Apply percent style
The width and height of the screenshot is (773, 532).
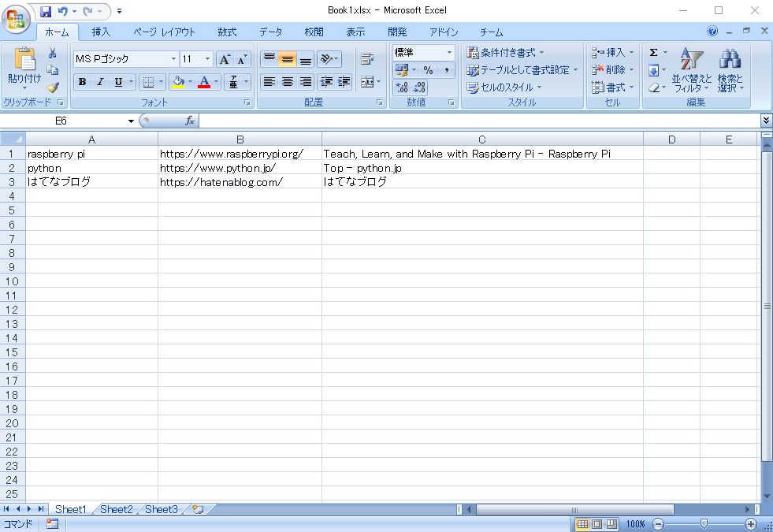tap(428, 70)
